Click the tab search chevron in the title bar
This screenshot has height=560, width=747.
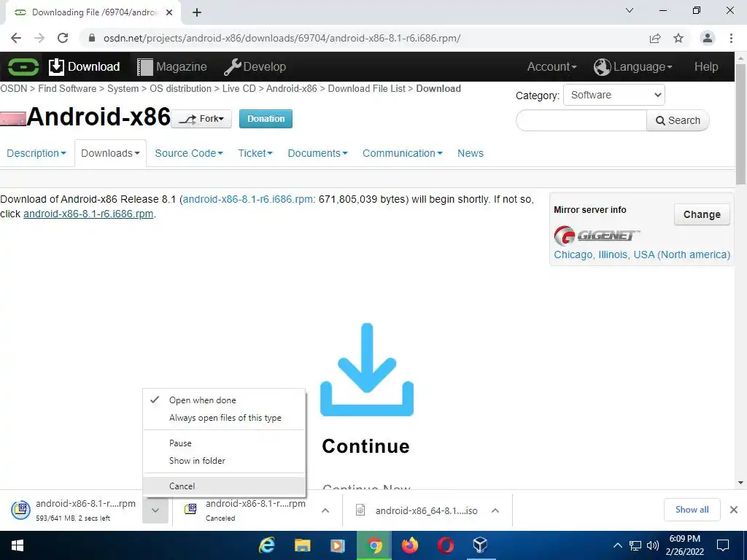click(630, 10)
